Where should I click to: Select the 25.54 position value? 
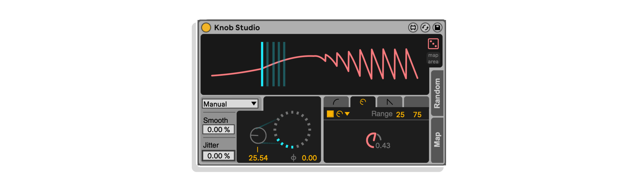click(x=258, y=158)
